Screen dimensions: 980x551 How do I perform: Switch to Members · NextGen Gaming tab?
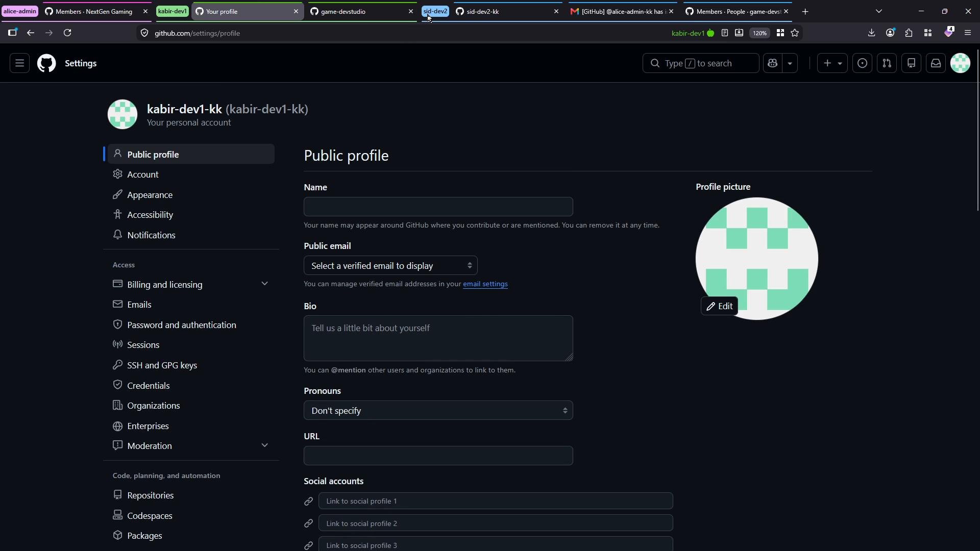click(x=95, y=11)
